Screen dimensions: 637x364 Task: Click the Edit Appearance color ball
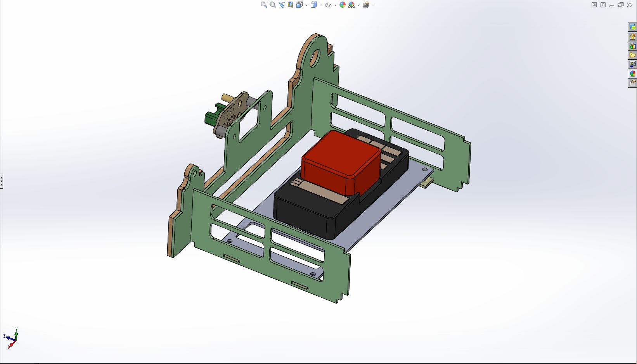pyautogui.click(x=342, y=5)
